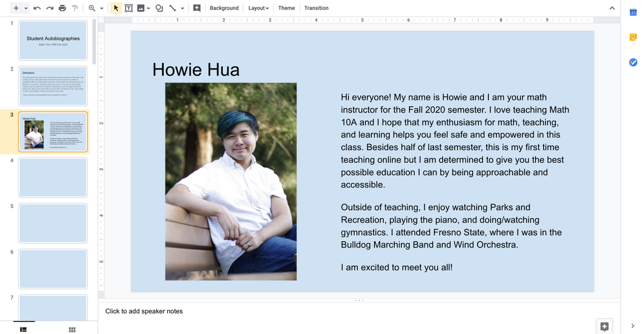Activate the Paint format tool
The image size is (644, 334).
74,8
